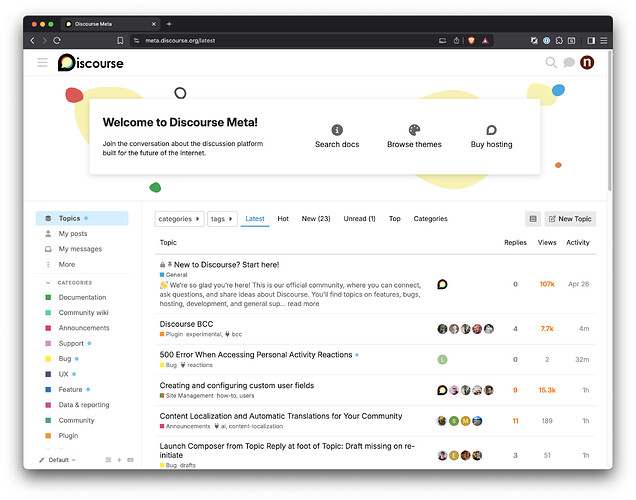Open Content Localization and Automatic Translations topic

click(281, 416)
